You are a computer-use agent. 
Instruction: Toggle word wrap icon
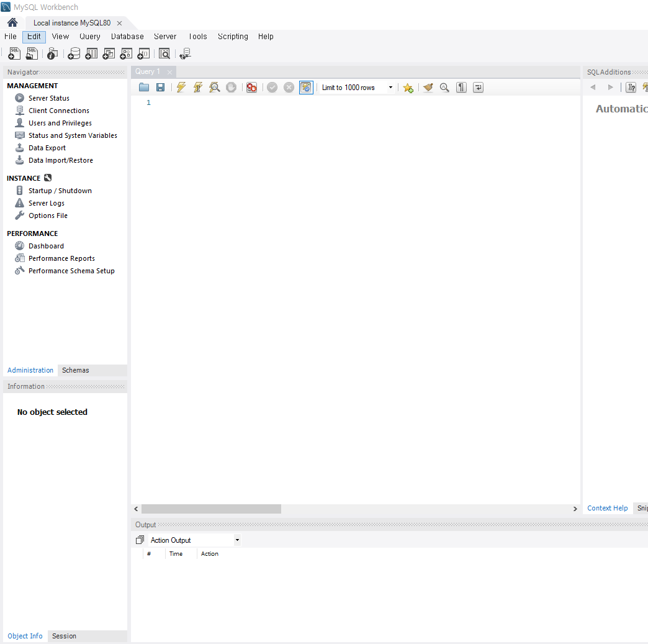click(x=478, y=88)
